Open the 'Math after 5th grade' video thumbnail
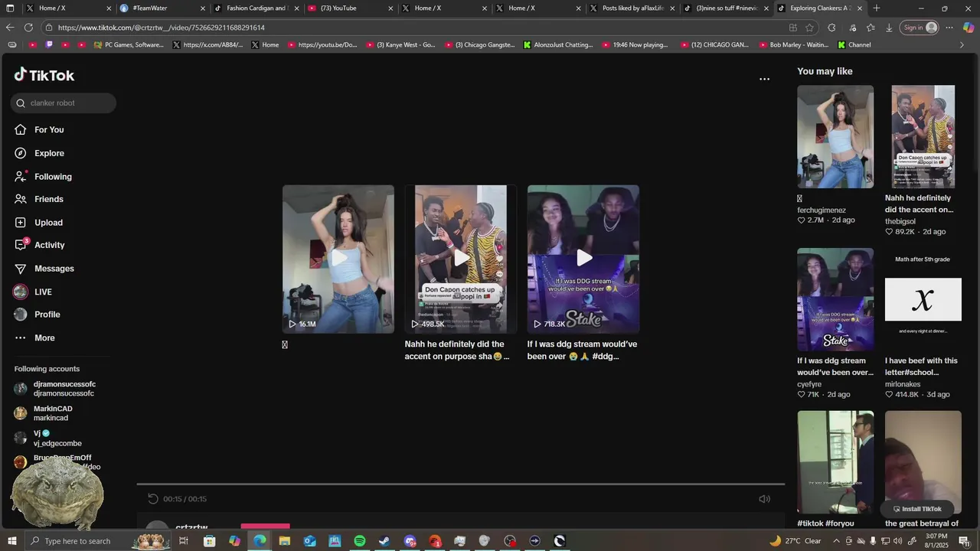980x551 pixels. click(x=923, y=299)
